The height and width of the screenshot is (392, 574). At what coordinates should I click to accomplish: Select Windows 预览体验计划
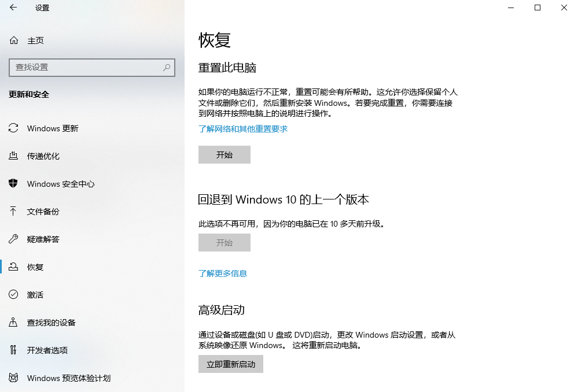[68, 378]
